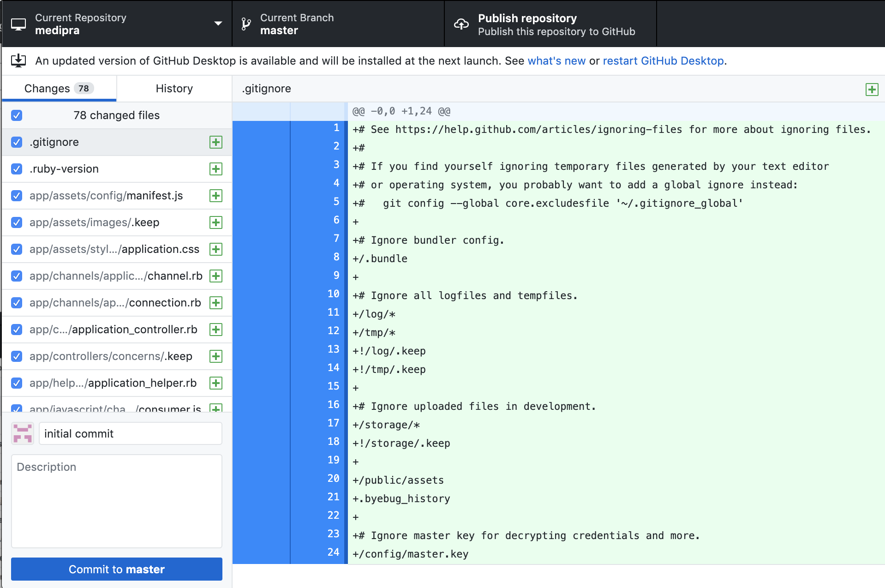The height and width of the screenshot is (588, 885).
Task: Uncheck the .gitignore file checkbox
Action: (17, 142)
